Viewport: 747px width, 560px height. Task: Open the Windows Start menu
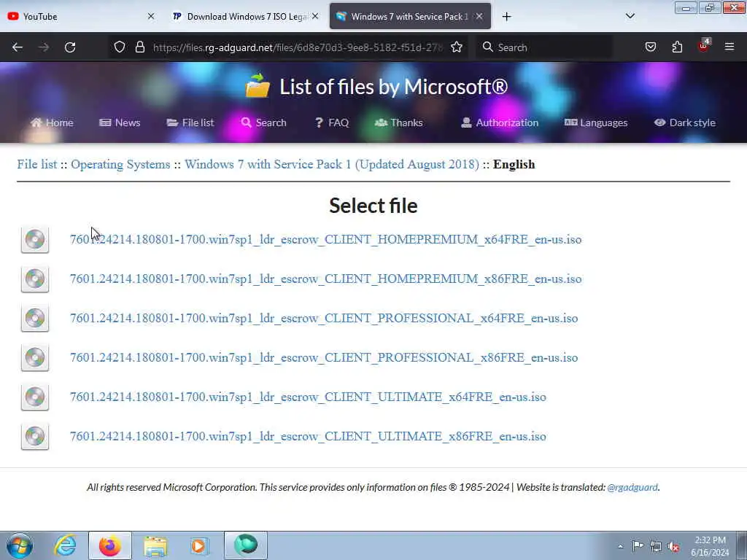20,545
